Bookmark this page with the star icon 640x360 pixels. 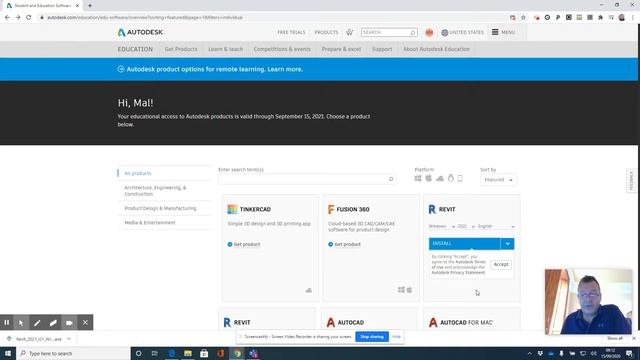(x=523, y=18)
